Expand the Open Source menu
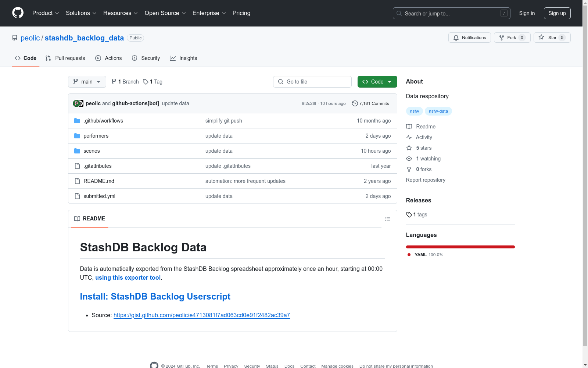 click(165, 13)
